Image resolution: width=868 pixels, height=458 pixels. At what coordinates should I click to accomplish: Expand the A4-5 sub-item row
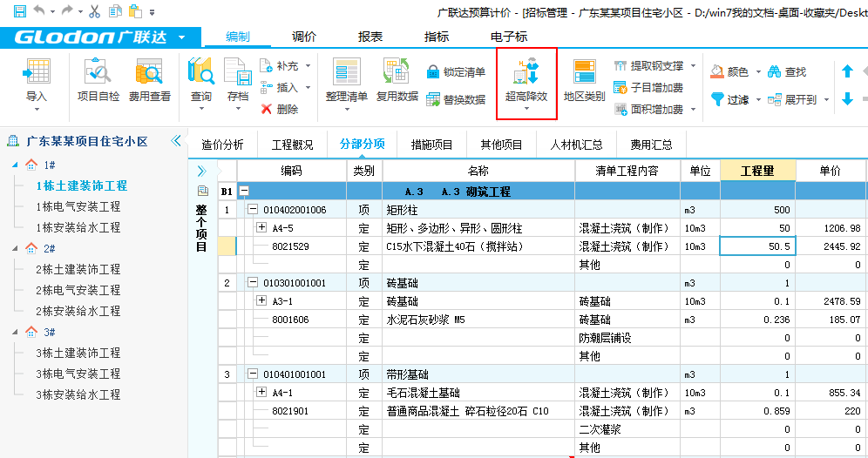[261, 228]
